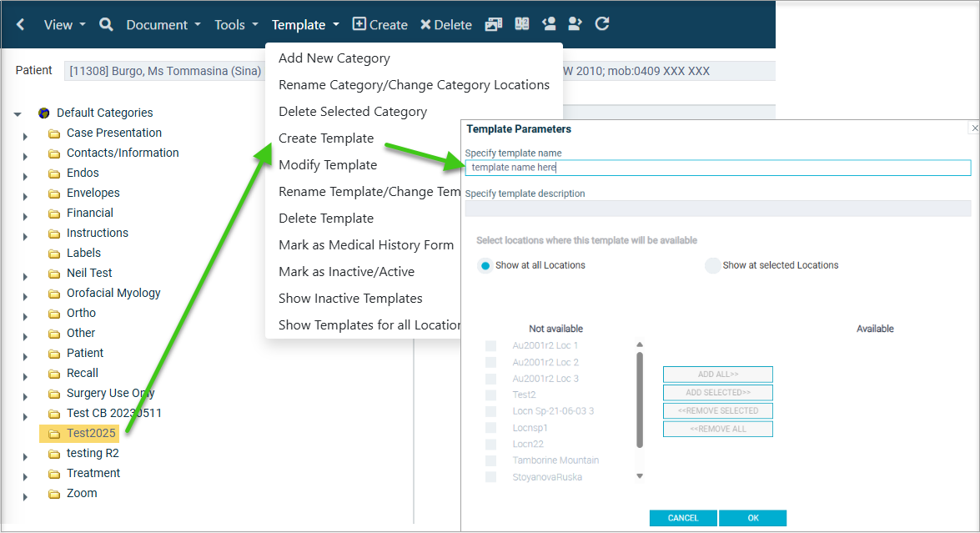Click the ADD ALL>> button

717,375
